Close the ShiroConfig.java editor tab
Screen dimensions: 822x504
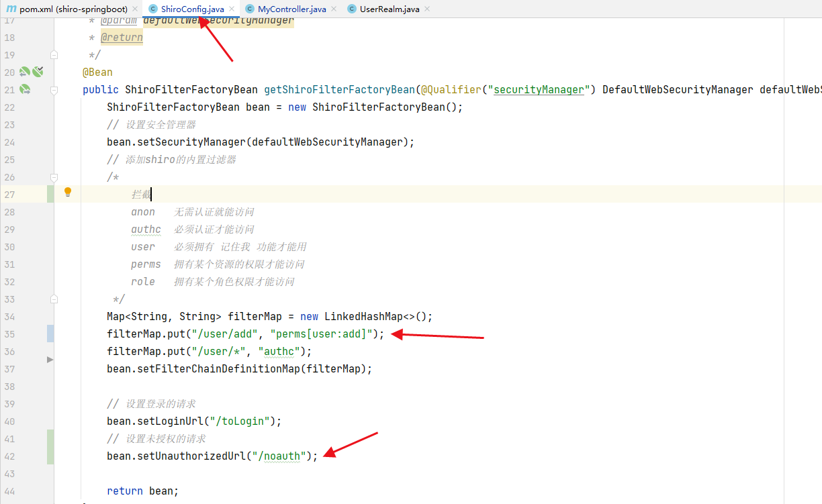pos(232,9)
